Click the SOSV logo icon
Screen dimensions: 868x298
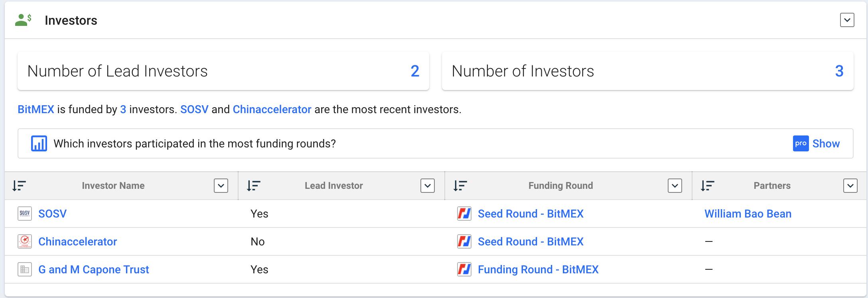[25, 214]
